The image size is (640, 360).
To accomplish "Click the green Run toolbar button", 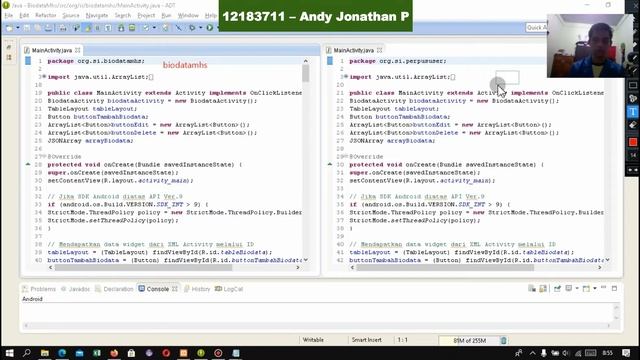I will click(209, 28).
